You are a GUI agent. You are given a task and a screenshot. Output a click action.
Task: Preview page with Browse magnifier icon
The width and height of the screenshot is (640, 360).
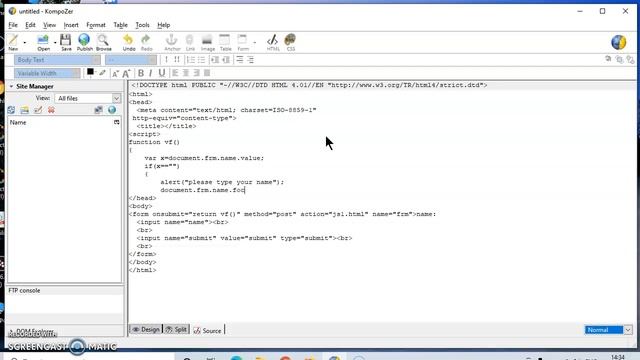point(103,42)
